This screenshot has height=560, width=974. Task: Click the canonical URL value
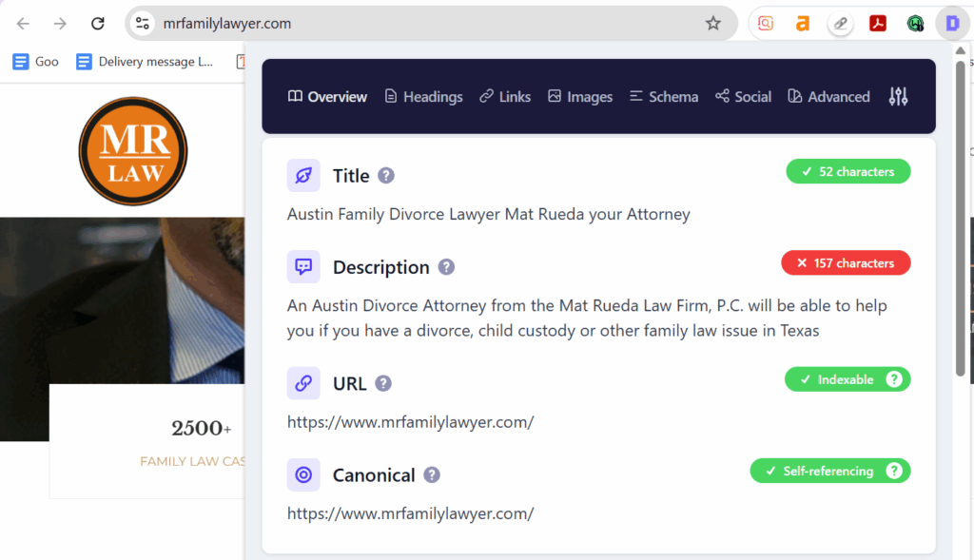[x=411, y=513]
